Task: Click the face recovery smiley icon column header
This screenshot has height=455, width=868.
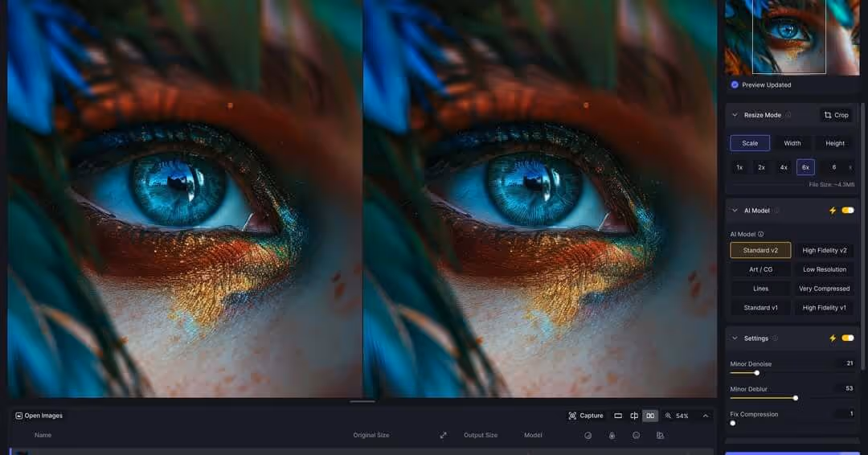Action: click(x=636, y=436)
